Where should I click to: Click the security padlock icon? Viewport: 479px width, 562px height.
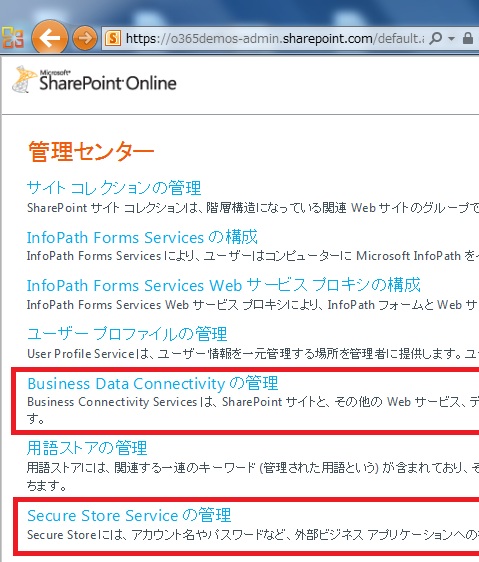(x=468, y=38)
